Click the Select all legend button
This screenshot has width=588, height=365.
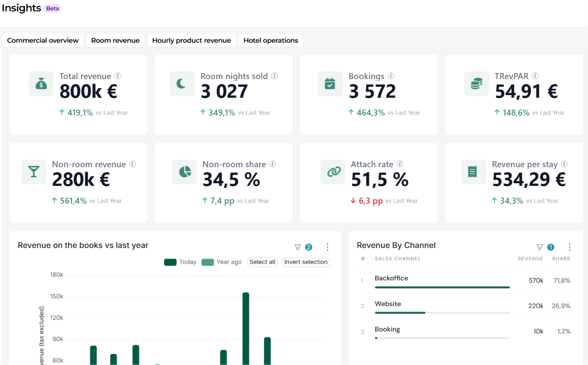262,262
